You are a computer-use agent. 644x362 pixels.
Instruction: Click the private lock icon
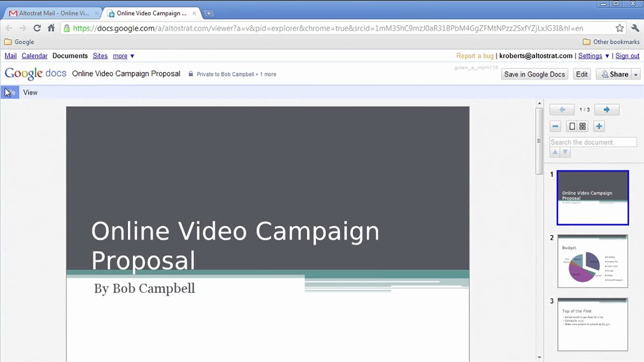(191, 74)
